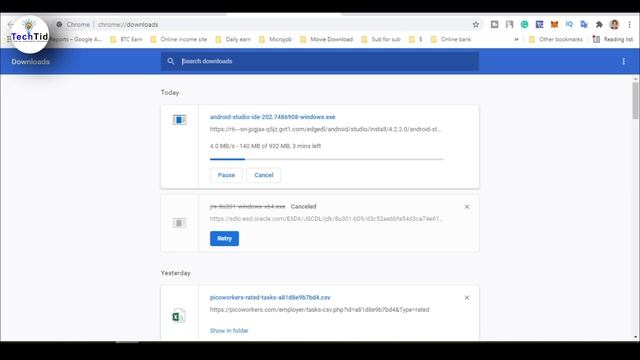640x360 pixels.
Task: Click Show in folder for picoworkers CSV
Action: [x=229, y=331]
